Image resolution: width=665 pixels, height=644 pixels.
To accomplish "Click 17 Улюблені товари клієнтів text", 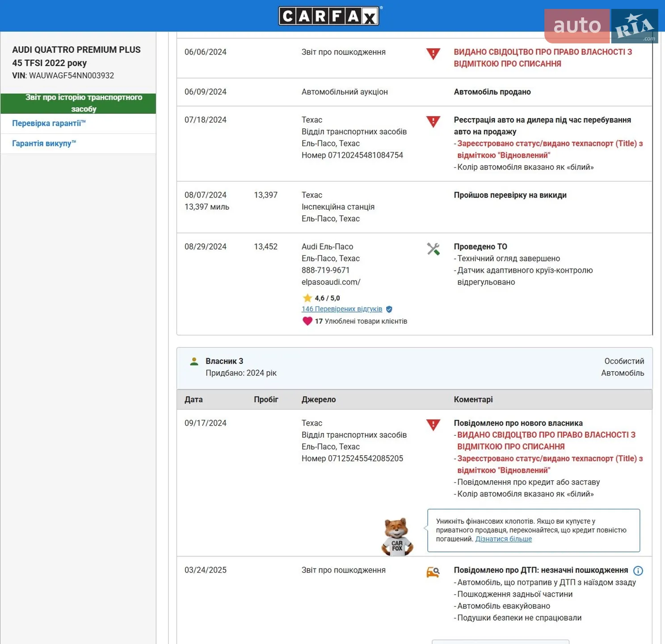I will [361, 321].
